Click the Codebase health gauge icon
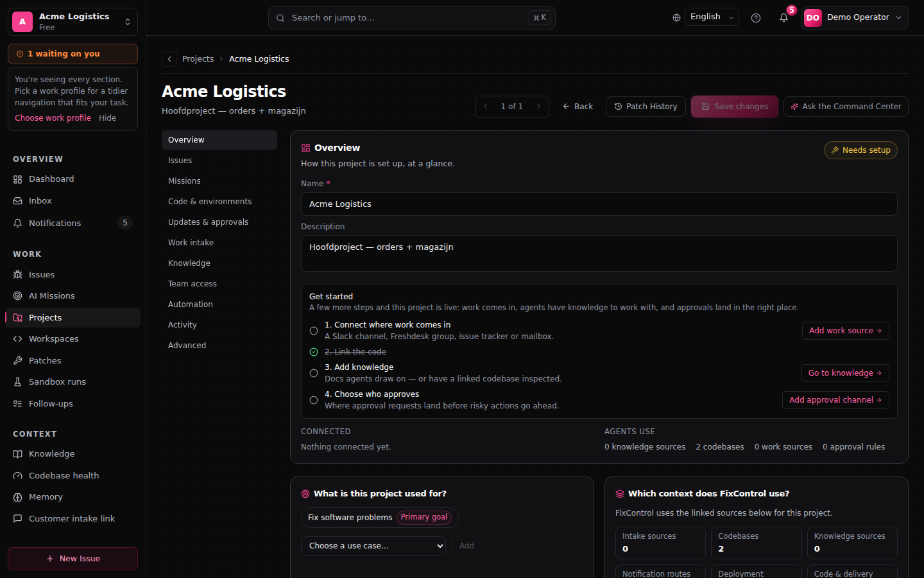924x578 pixels. click(17, 476)
